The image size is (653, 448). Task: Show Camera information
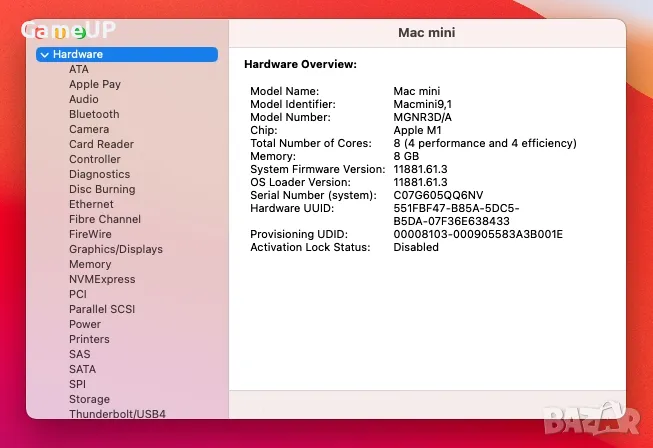click(x=89, y=130)
